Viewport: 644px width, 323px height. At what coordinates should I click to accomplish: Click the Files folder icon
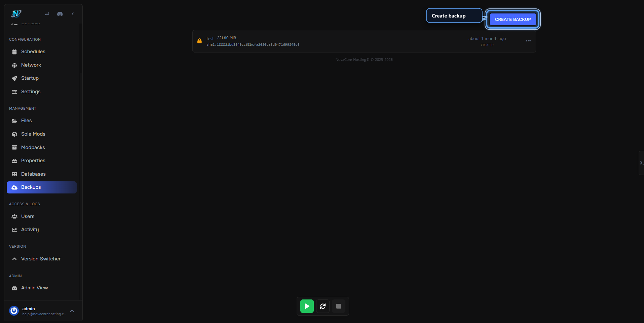14,121
